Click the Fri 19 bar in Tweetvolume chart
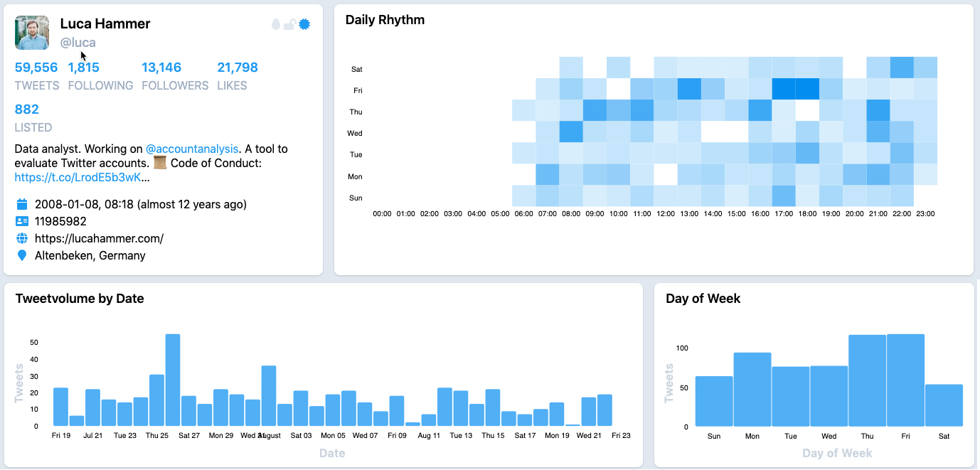 [x=60, y=407]
